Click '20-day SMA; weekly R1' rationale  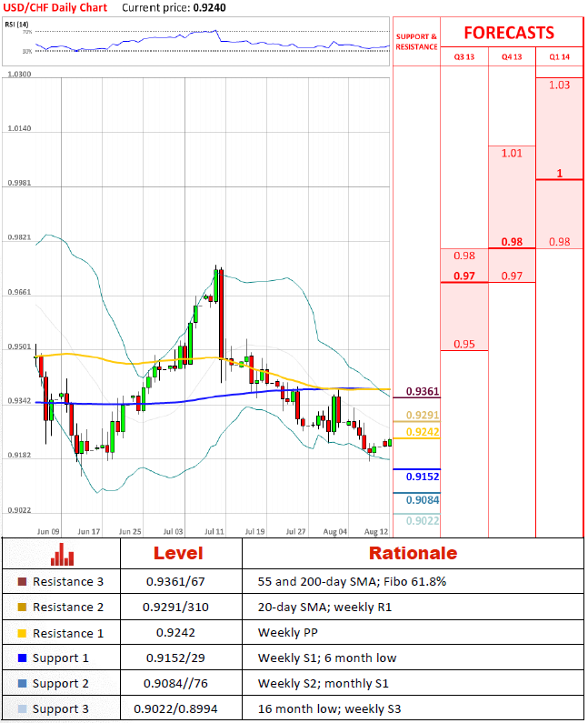(324, 607)
